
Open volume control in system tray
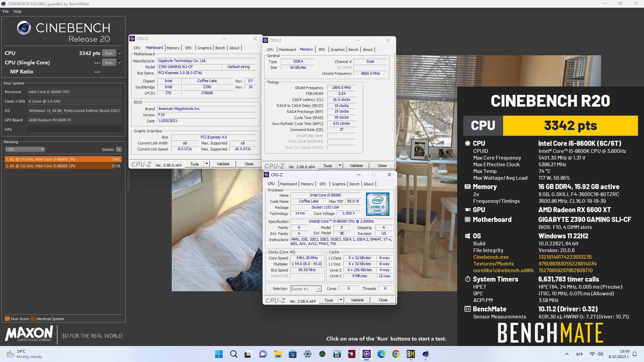600,354
